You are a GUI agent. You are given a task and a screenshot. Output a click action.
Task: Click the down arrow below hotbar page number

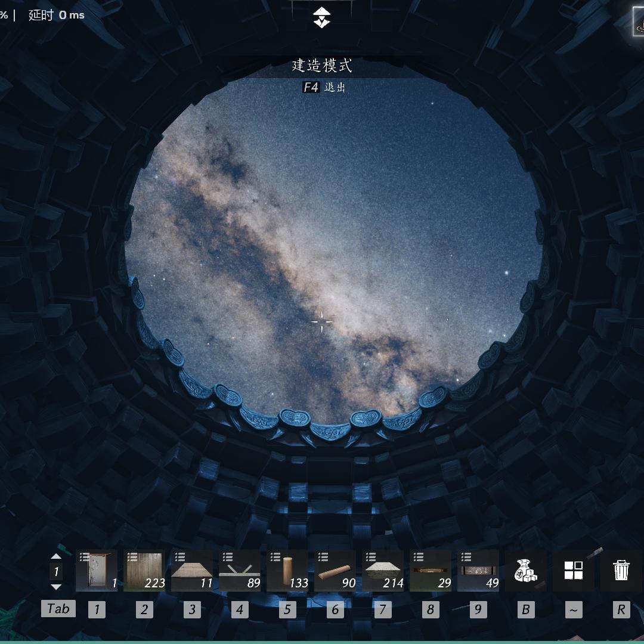click(x=56, y=587)
